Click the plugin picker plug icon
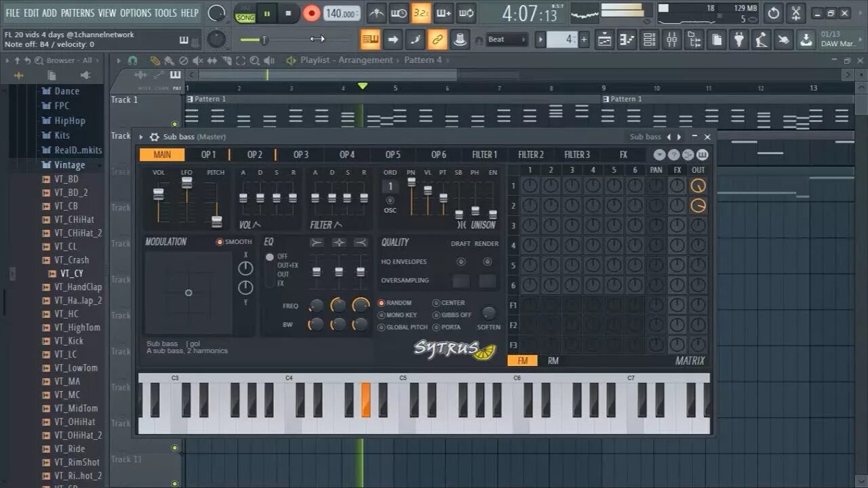Viewport: 868px width, 488px height. (738, 39)
